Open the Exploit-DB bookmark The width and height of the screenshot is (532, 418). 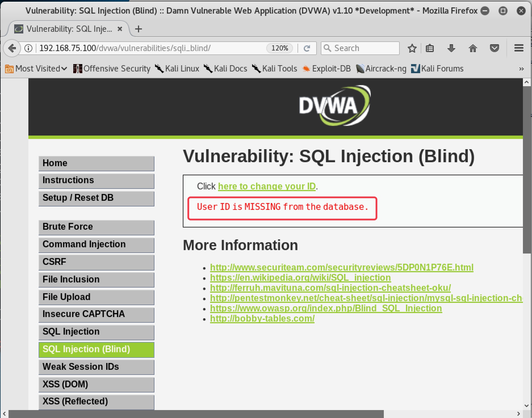click(327, 69)
